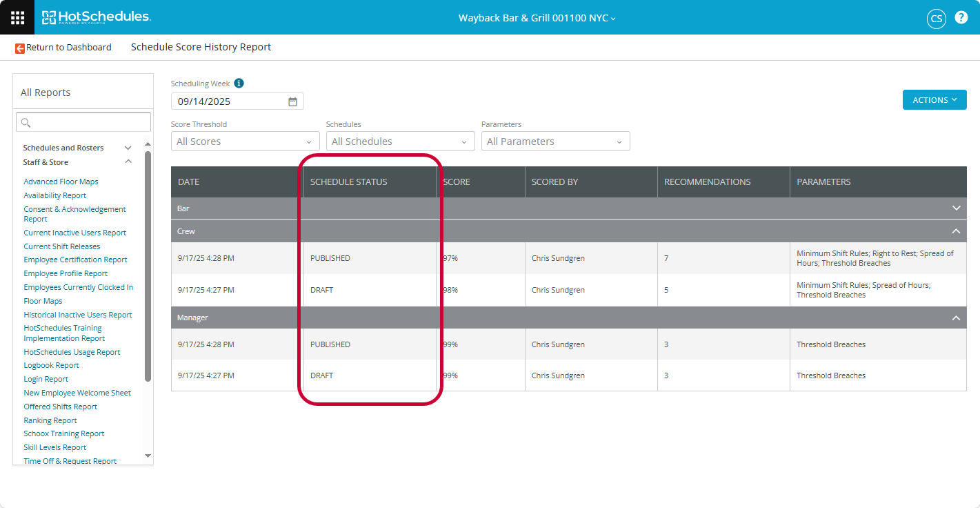Click recommendations value 5
The image size is (980, 508).
point(666,290)
